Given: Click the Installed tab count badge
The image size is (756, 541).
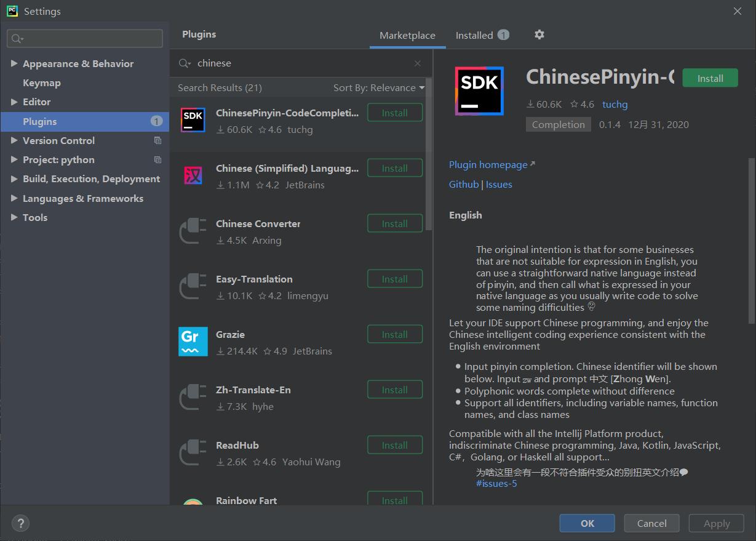Looking at the screenshot, I should pos(503,35).
